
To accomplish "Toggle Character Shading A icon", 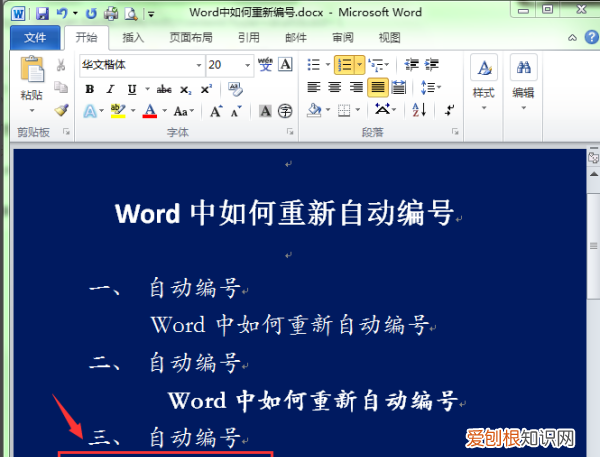I will [265, 111].
